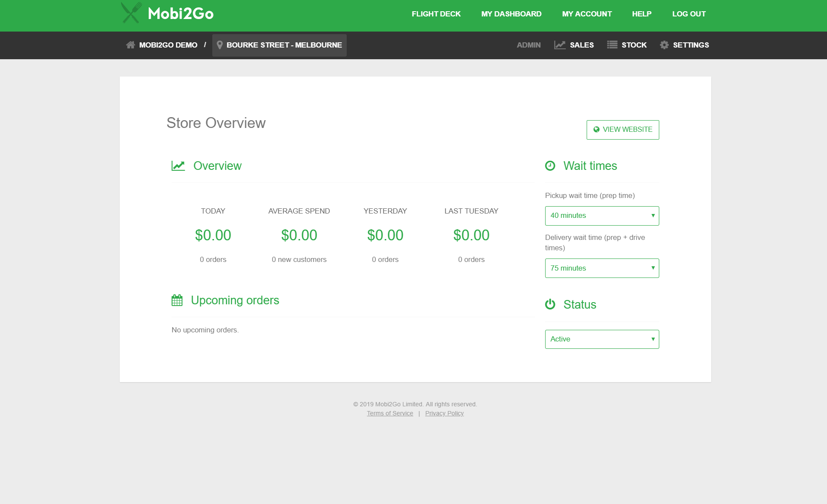The width and height of the screenshot is (827, 504).
Task: Open the store Status dropdown showing Active
Action: click(x=602, y=339)
